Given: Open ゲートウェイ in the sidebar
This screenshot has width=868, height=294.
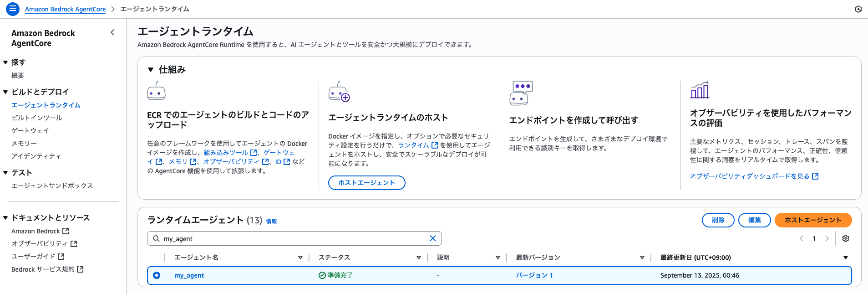Looking at the screenshot, I should coord(30,130).
